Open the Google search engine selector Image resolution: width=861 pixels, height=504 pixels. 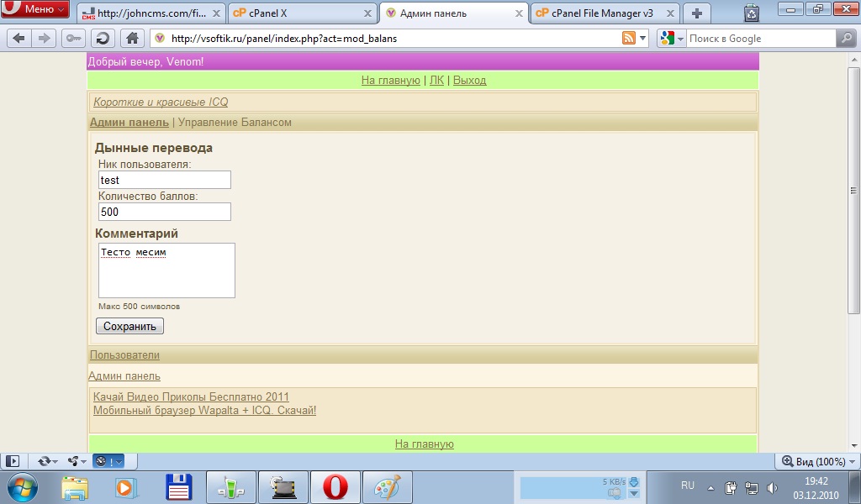[x=672, y=39]
